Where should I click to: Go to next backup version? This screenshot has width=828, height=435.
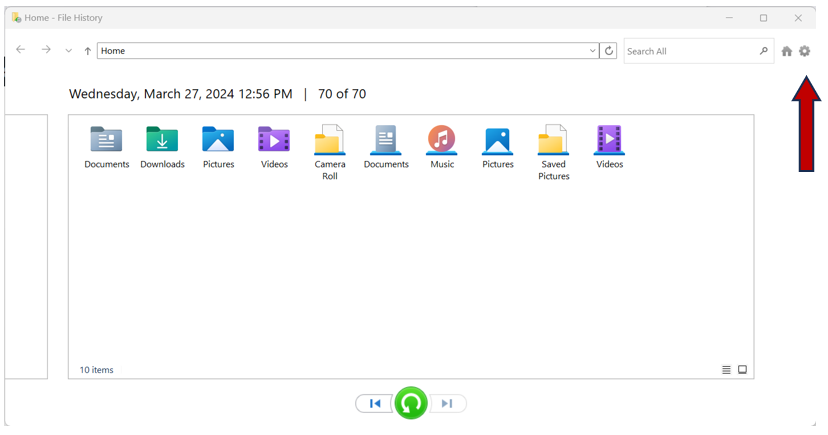447,404
